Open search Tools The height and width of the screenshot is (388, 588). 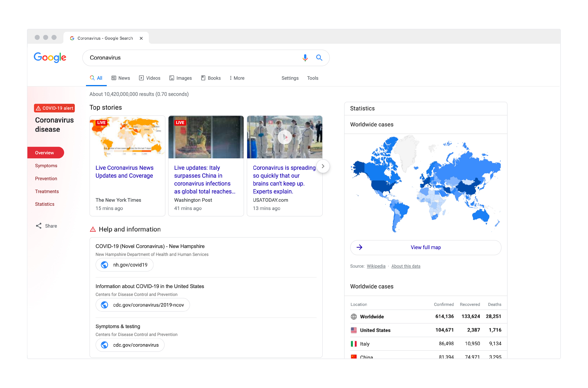(313, 78)
